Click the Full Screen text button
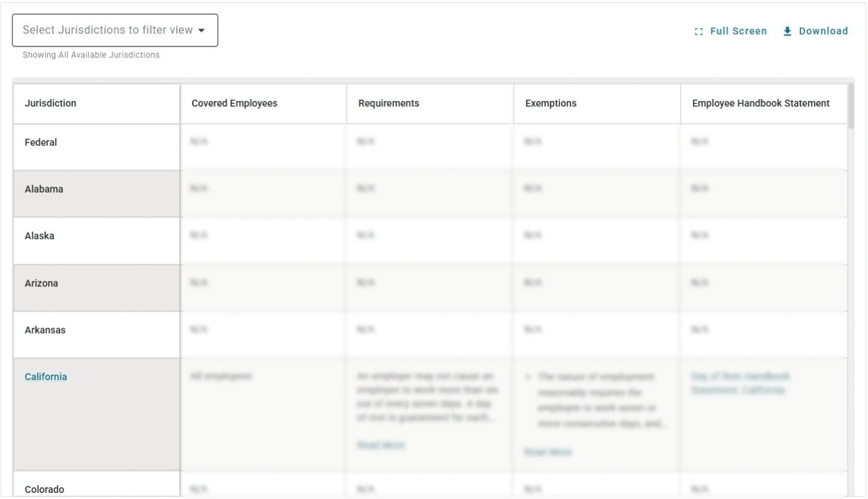The image size is (868, 499). (x=738, y=31)
